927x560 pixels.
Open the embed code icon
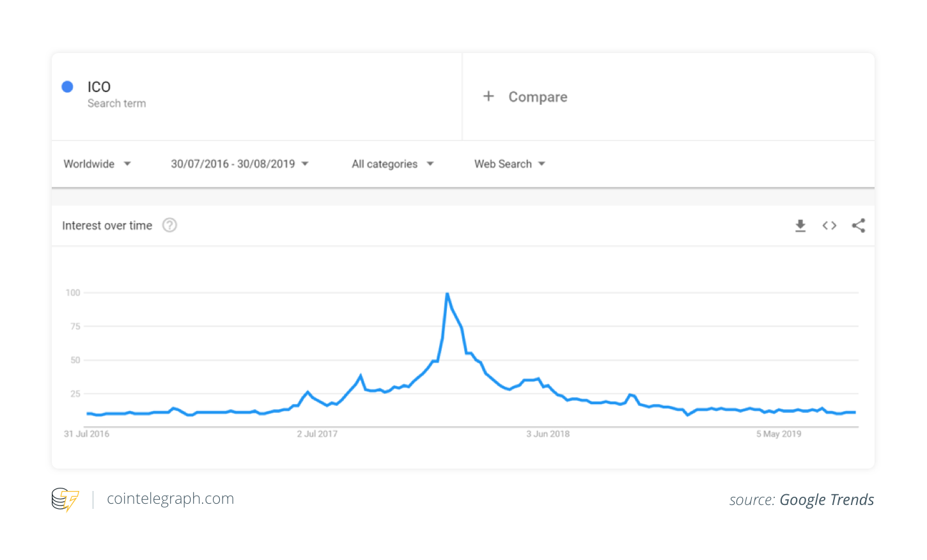pyautogui.click(x=829, y=226)
